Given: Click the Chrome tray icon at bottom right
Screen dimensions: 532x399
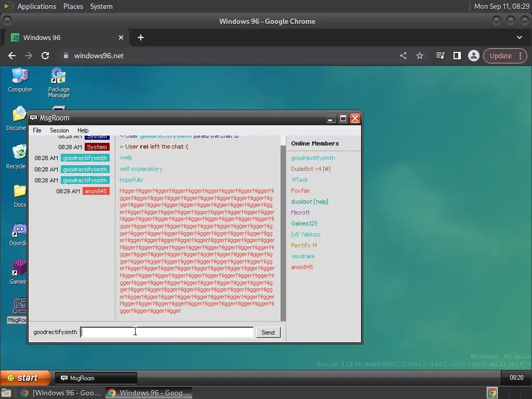Looking at the screenshot, I should pyautogui.click(x=492, y=393).
